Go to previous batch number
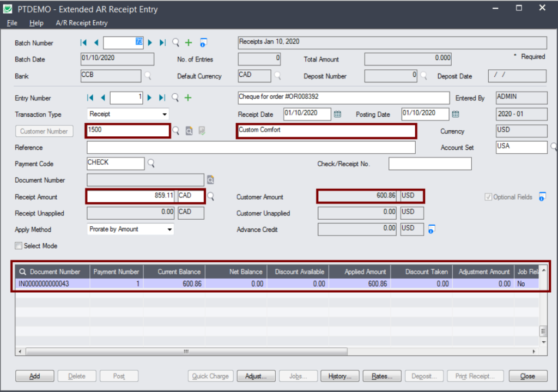558x392 pixels. click(x=96, y=43)
